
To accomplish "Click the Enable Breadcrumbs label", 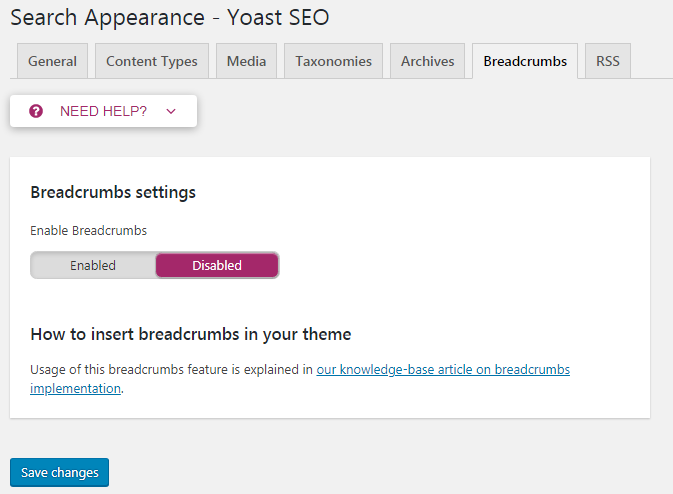I will 88,230.
